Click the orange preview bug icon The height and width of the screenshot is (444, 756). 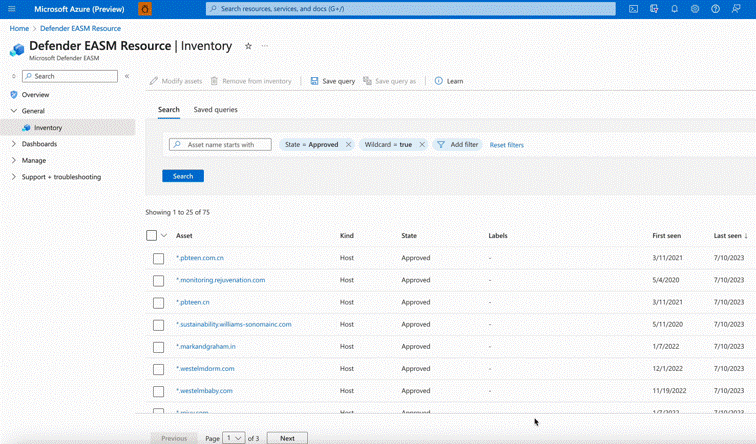(x=145, y=9)
